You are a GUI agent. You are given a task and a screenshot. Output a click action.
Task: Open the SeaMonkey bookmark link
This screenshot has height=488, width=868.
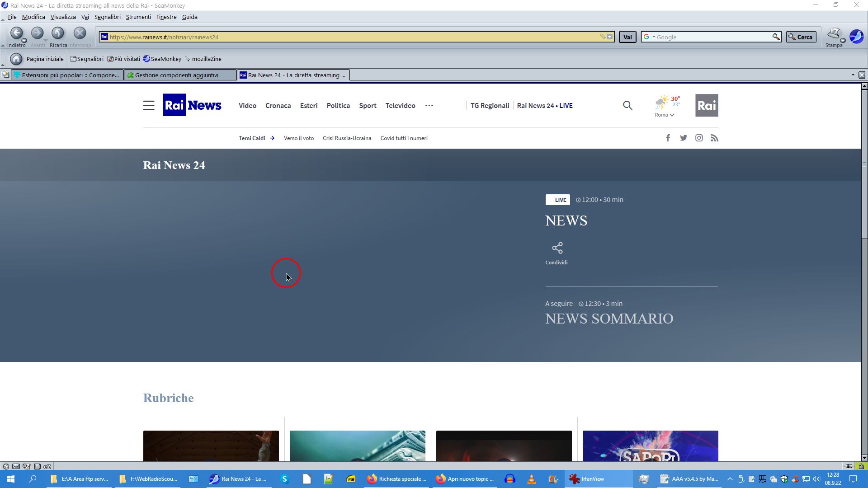pyautogui.click(x=162, y=59)
